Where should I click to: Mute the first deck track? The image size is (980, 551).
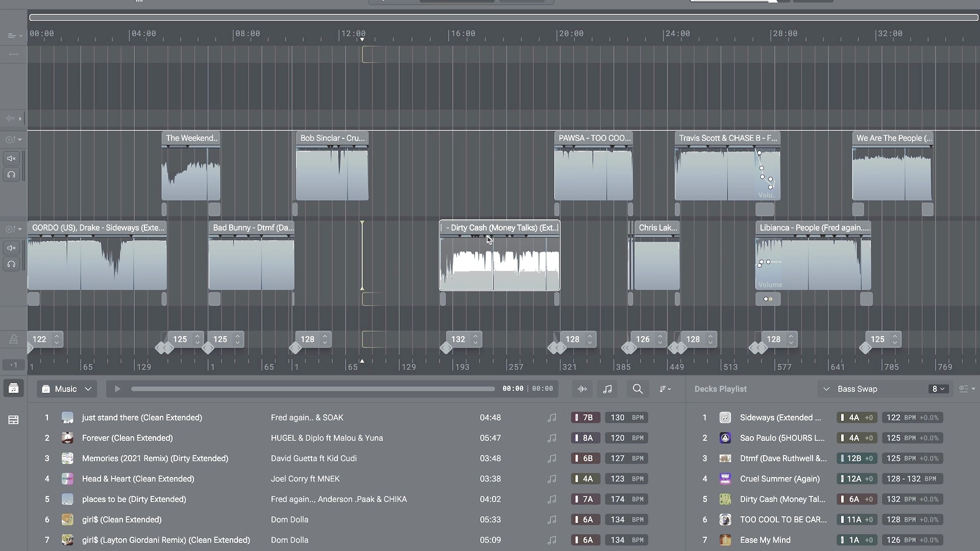pos(11,158)
